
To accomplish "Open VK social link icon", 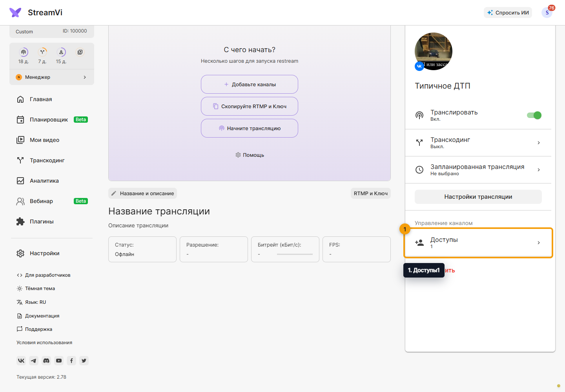I will [21, 361].
